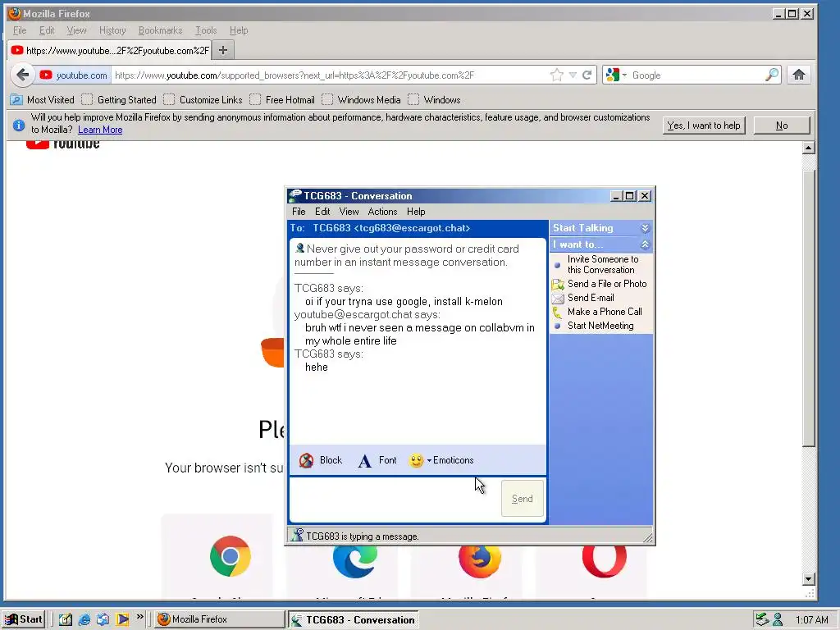Click the Send message button

point(523,499)
